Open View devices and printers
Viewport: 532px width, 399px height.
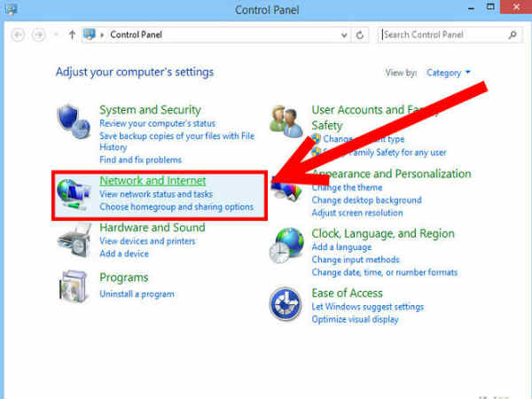pyautogui.click(x=147, y=241)
